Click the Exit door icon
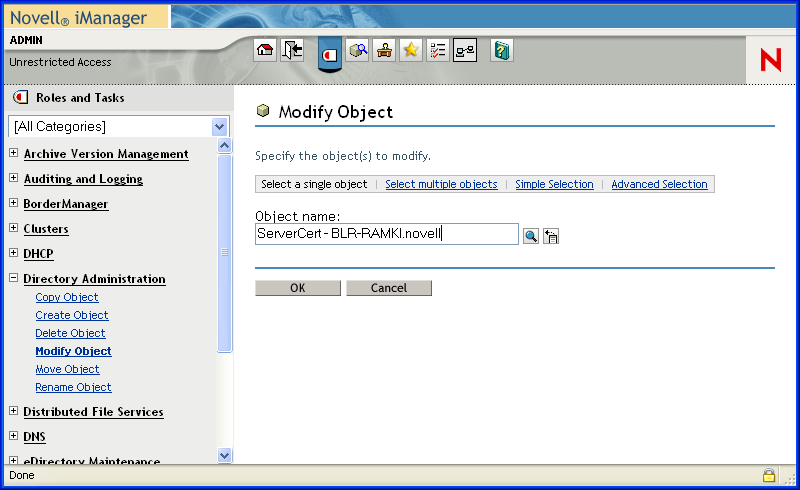The height and width of the screenshot is (490, 800). tap(292, 50)
